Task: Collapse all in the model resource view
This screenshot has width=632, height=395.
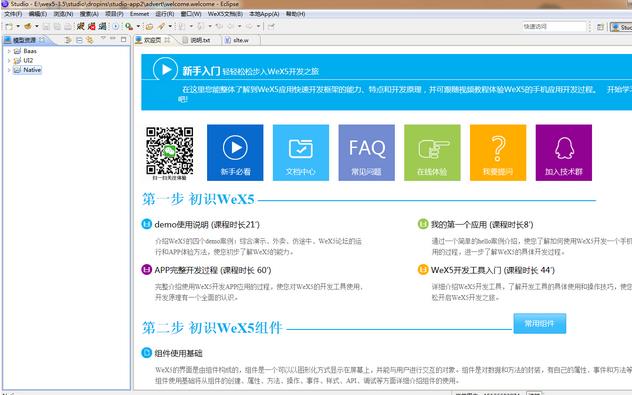Action: pos(79,40)
